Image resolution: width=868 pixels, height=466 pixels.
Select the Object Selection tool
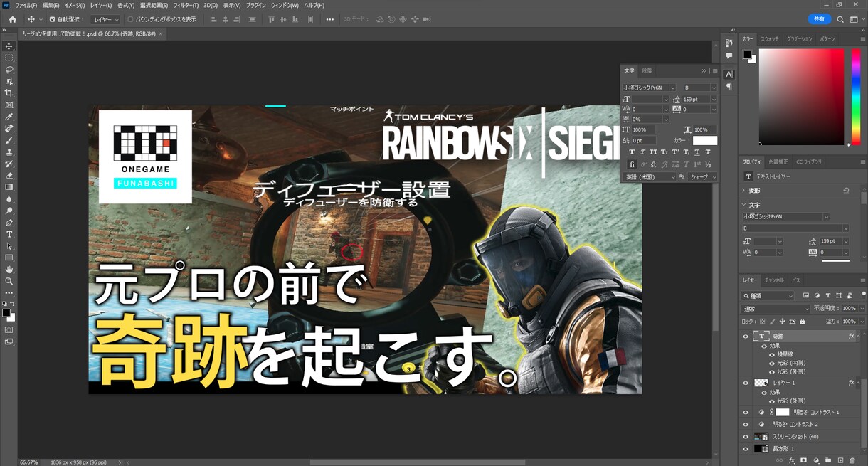point(9,81)
